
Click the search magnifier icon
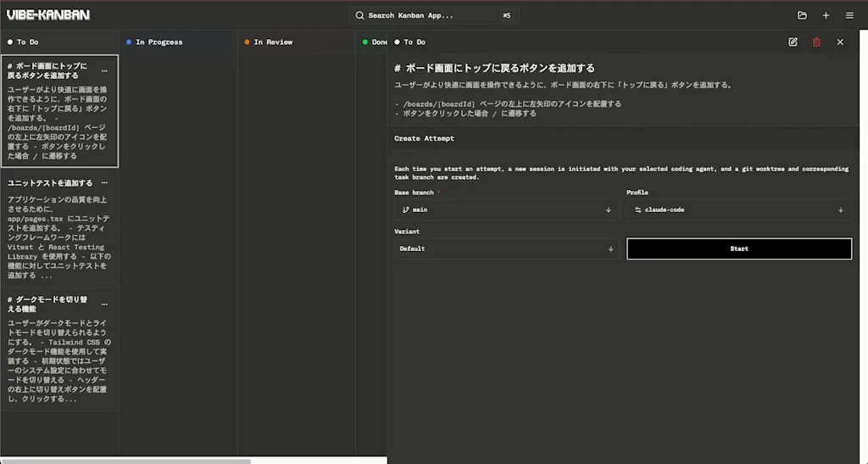[x=359, y=15]
